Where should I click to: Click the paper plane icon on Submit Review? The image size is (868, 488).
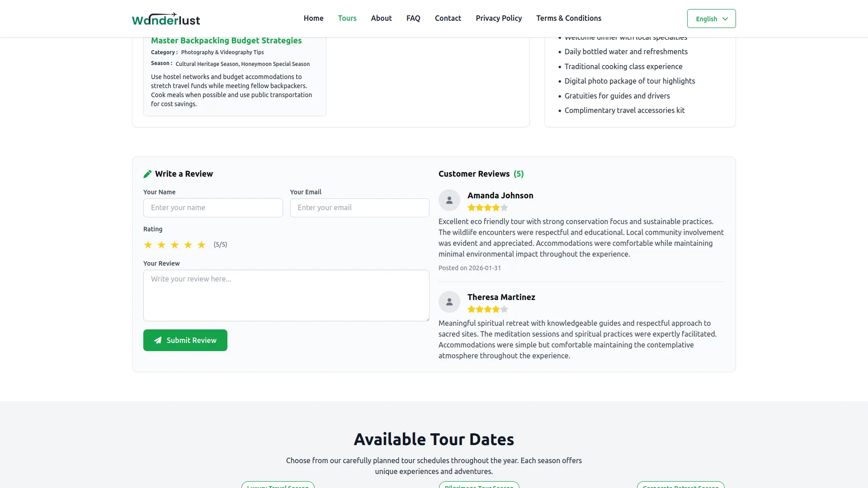click(157, 340)
